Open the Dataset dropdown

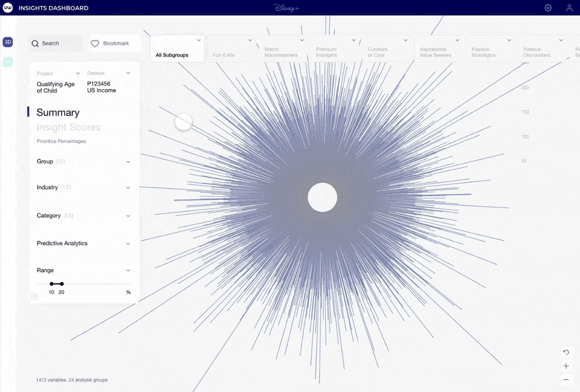pyautogui.click(x=128, y=73)
